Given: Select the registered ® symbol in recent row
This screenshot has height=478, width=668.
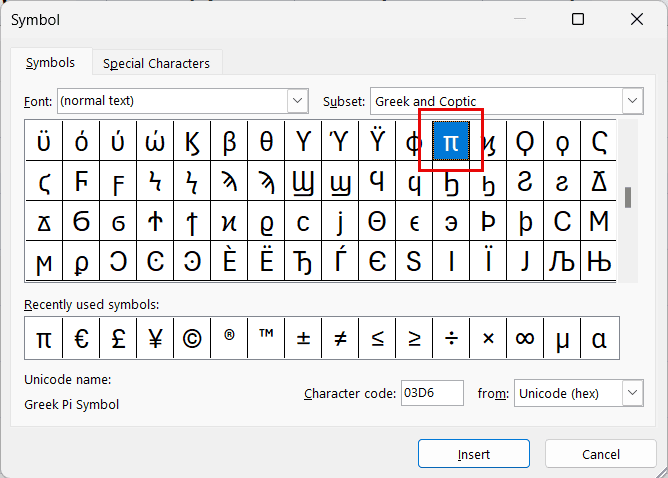Looking at the screenshot, I should 229,339.
